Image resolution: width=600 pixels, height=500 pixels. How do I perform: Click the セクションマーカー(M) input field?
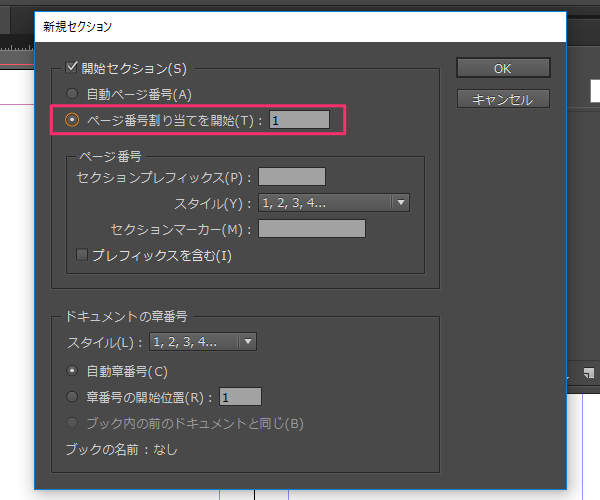pos(312,228)
